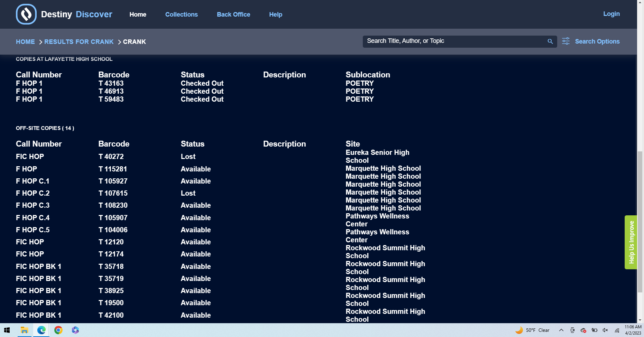
Task: Click the OFF-SITE COPIES ( 14 ) heading
Action: [x=45, y=128]
